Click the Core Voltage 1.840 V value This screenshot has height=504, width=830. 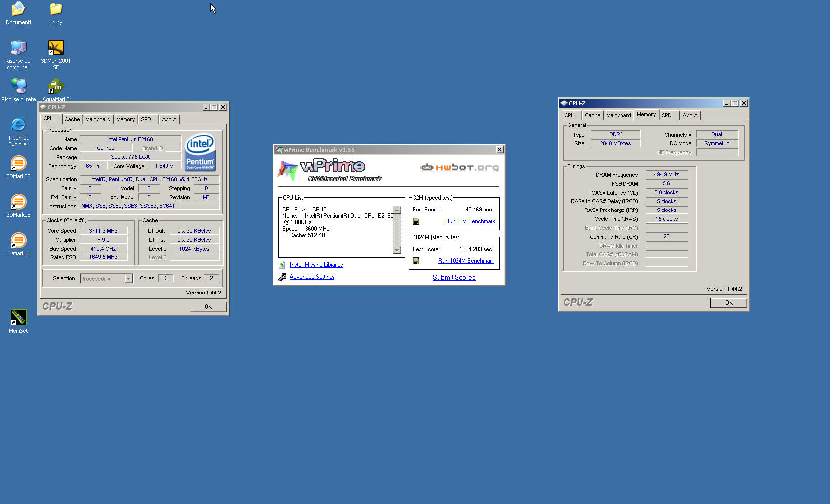click(x=164, y=166)
